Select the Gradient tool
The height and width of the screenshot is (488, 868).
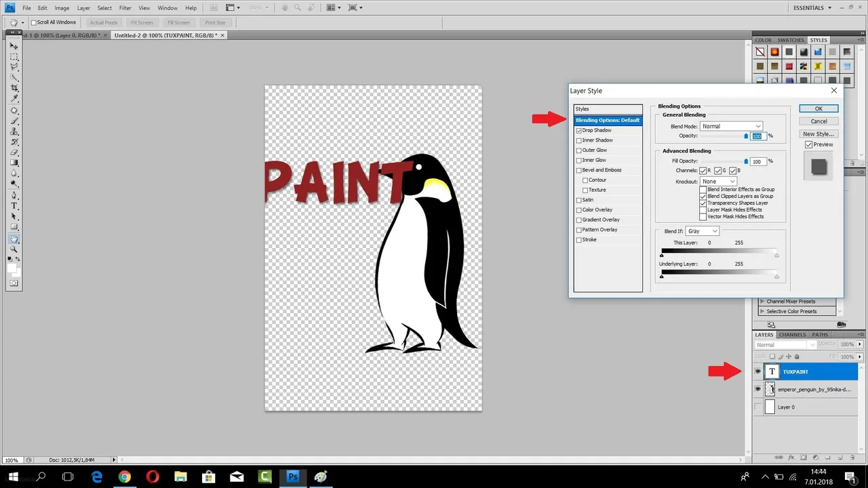pos(14,163)
